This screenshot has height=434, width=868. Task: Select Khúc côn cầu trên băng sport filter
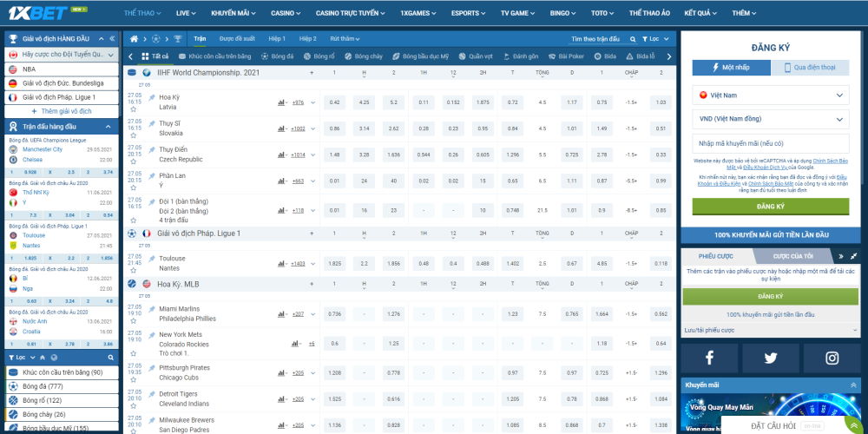[214, 56]
